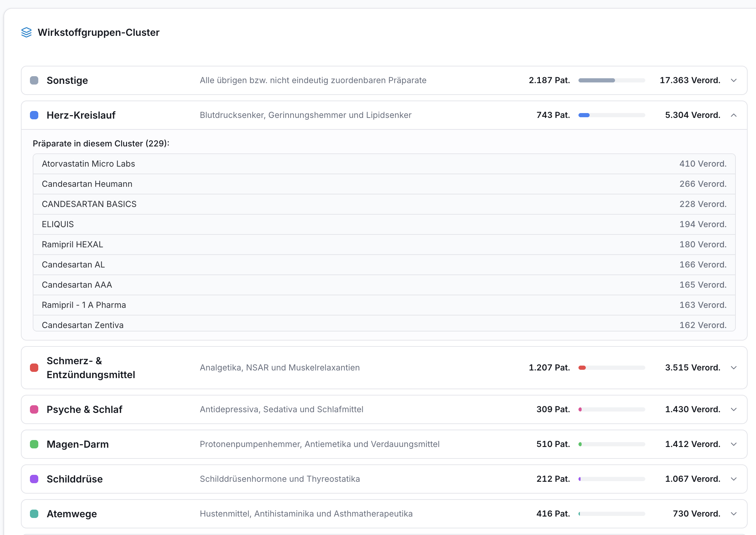Select the Candesartan AL row
This screenshot has width=756, height=535.
pyautogui.click(x=384, y=265)
